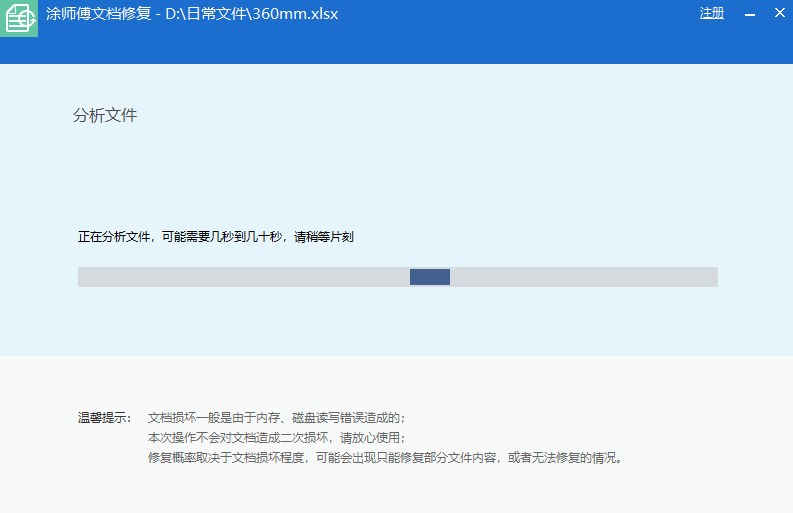
Task: Click the 分析文件 section heading
Action: (x=105, y=116)
